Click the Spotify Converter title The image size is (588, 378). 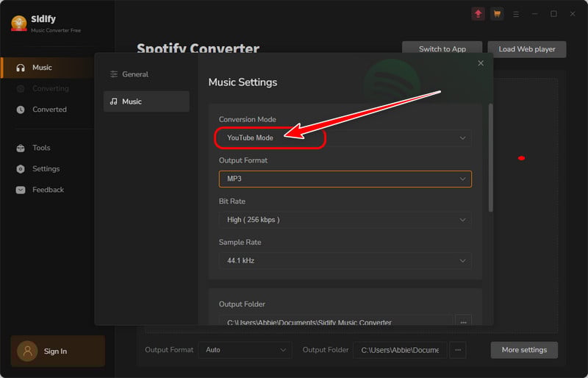click(198, 49)
